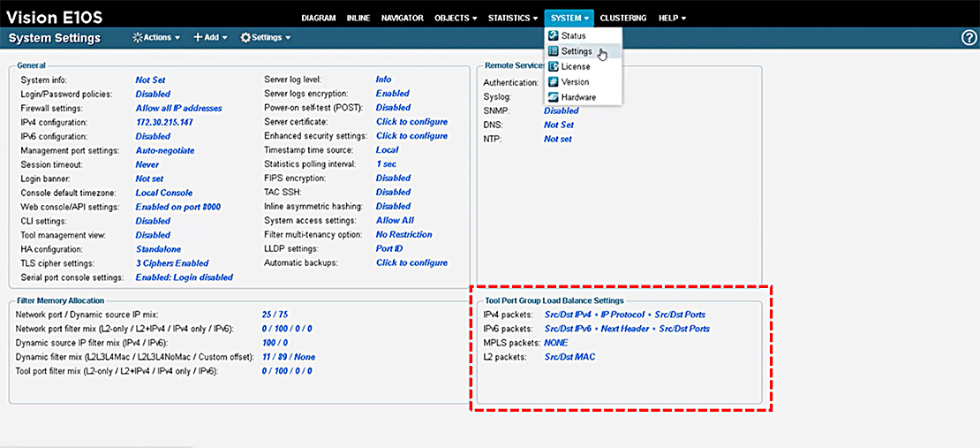Click the License icon in System menu
This screenshot has width=980, height=448.
pos(554,66)
